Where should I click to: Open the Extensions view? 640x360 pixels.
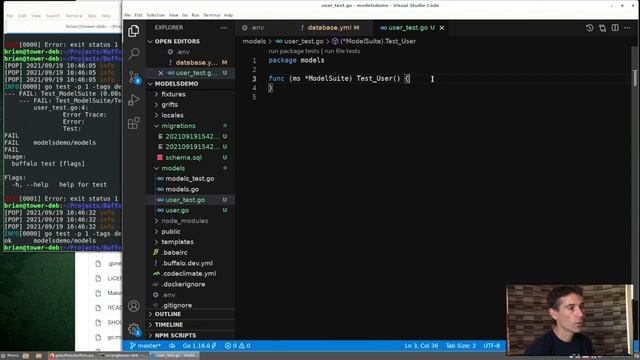pyautogui.click(x=133, y=123)
